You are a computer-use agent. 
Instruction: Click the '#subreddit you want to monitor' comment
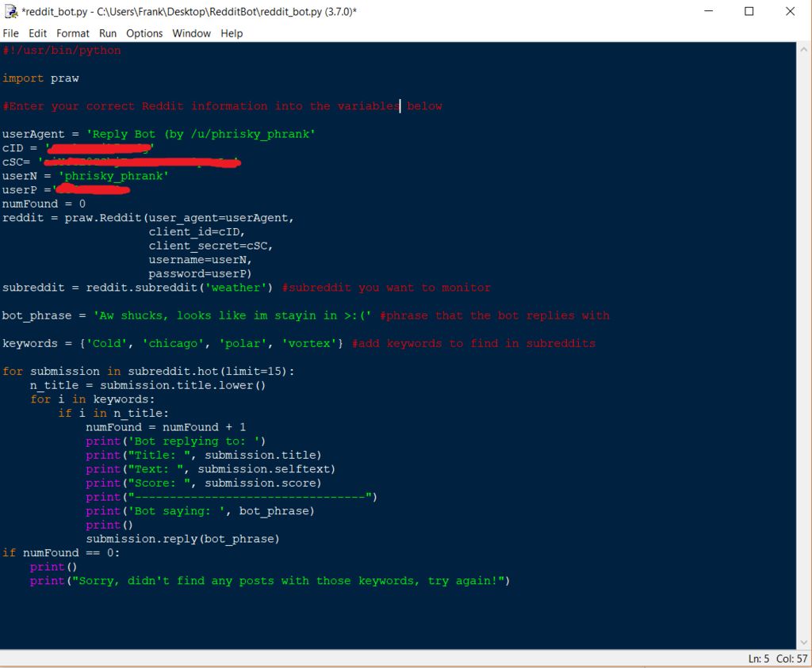[x=386, y=288]
